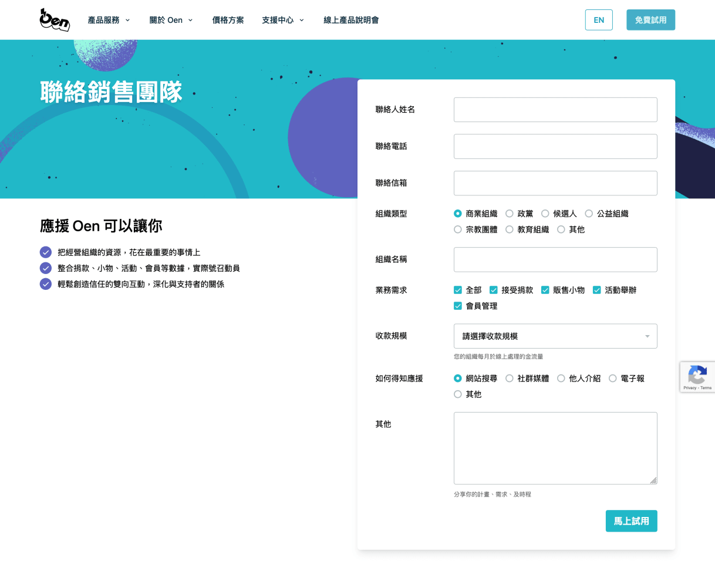
Task: Uncheck the 全部 checkbox
Action: (x=458, y=290)
